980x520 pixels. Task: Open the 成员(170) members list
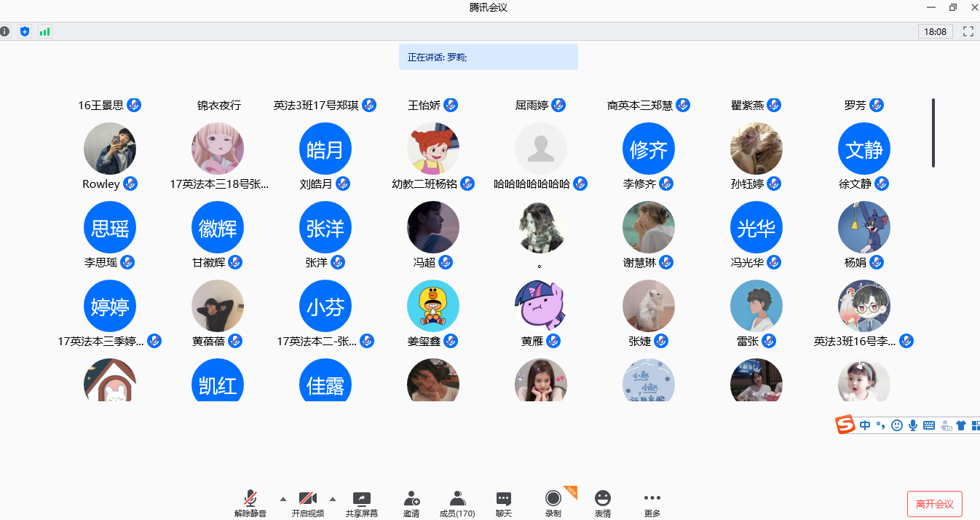pos(457,499)
